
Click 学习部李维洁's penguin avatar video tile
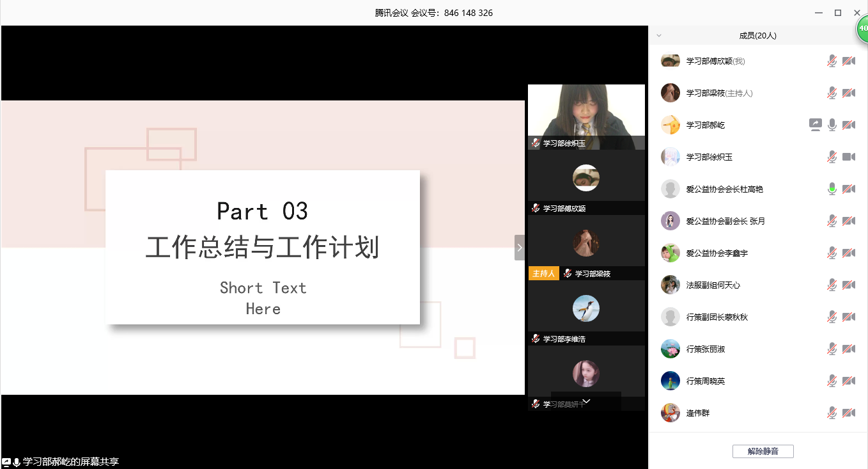click(586, 309)
